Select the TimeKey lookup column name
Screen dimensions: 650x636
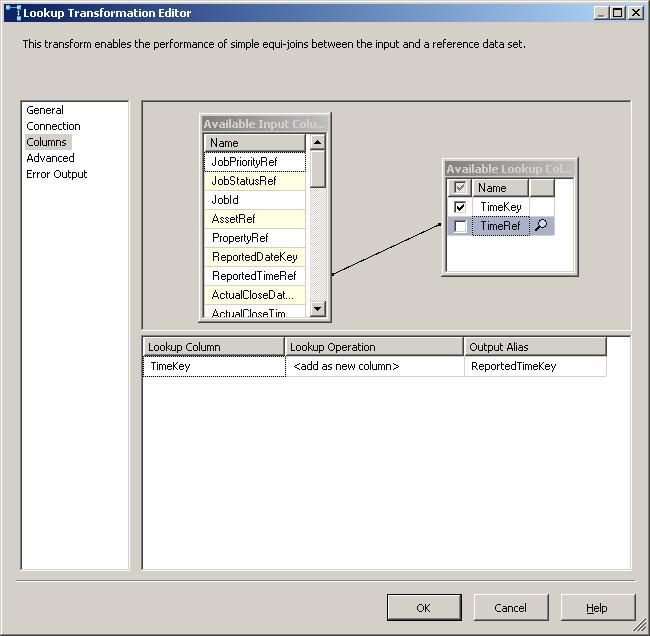501,207
